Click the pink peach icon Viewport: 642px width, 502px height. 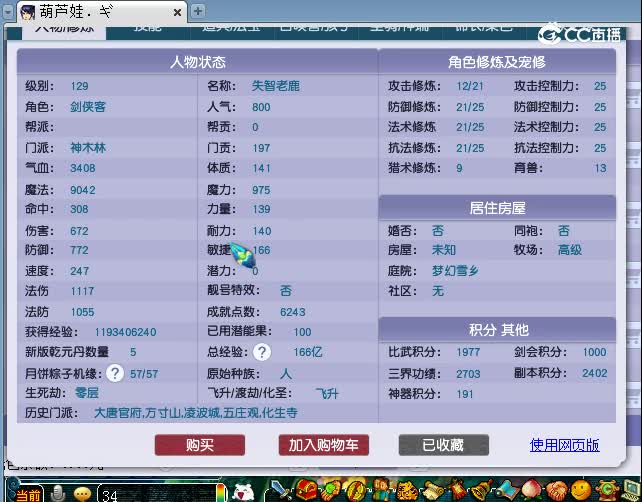tap(531, 490)
